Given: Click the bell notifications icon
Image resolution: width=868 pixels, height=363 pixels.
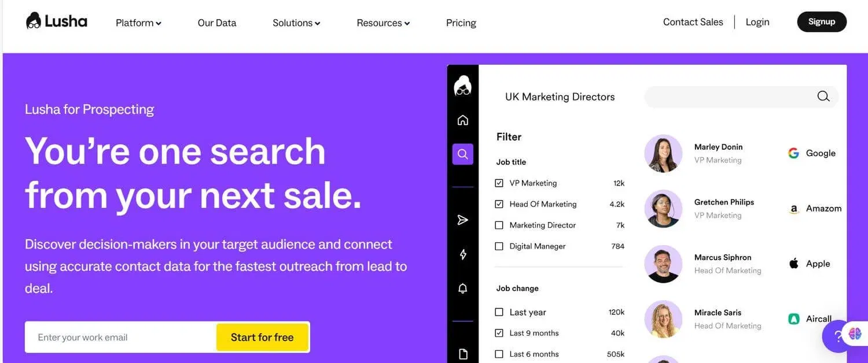Looking at the screenshot, I should pos(463,288).
